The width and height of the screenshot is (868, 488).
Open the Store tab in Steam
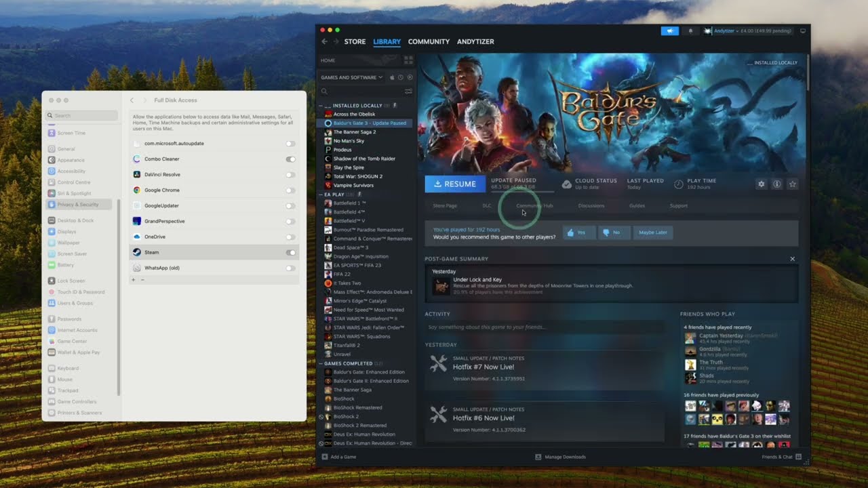(355, 41)
